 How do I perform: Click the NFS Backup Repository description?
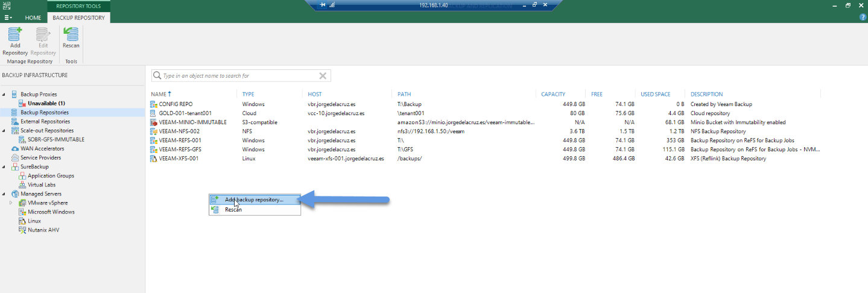point(718,131)
